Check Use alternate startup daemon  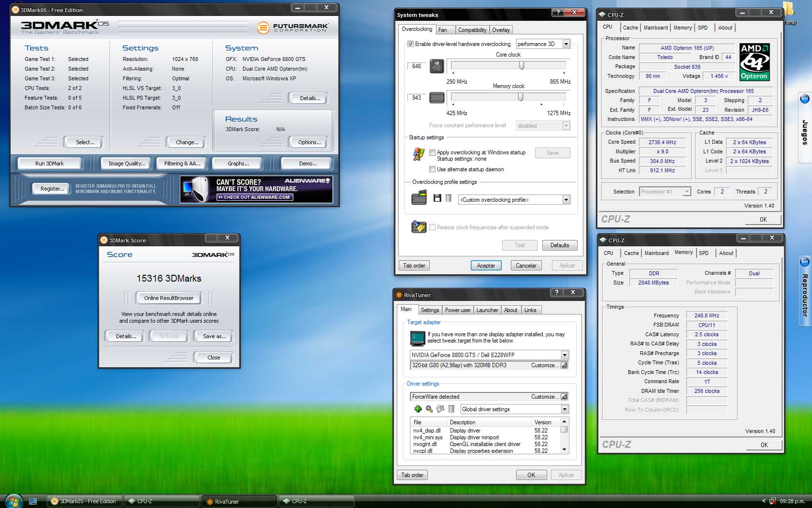pos(432,169)
